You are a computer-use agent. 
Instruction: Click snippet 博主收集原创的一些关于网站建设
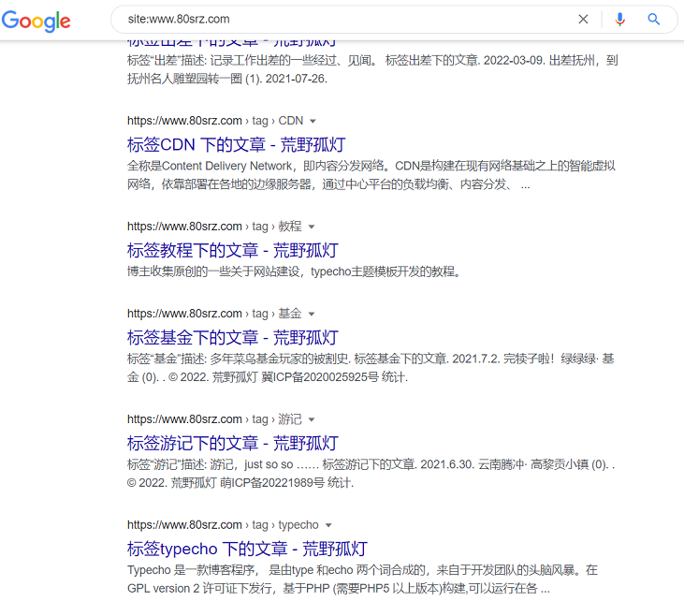click(295, 271)
